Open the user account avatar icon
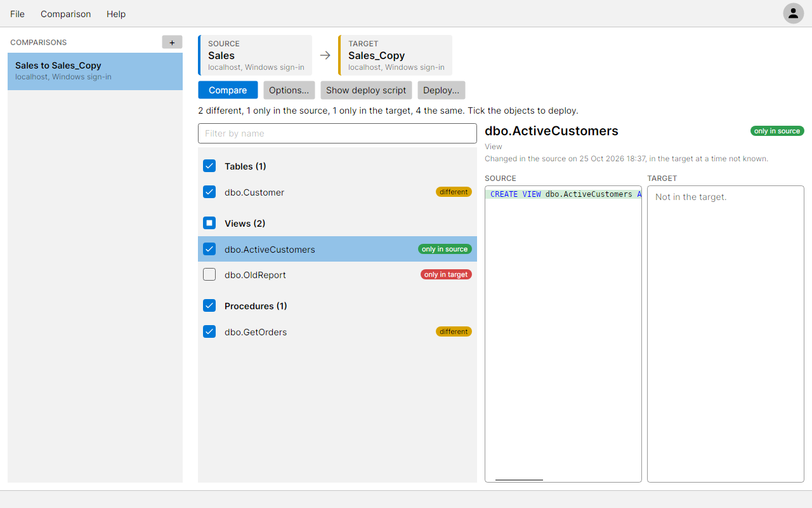Screen dimensions: 812x508 tap(793, 13)
